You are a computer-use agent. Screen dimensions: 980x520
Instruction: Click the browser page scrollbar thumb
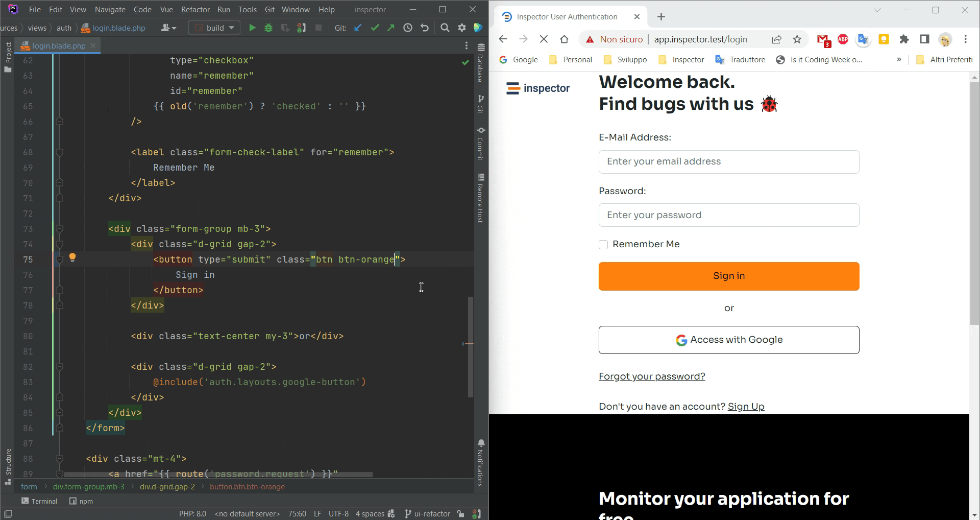point(974,203)
